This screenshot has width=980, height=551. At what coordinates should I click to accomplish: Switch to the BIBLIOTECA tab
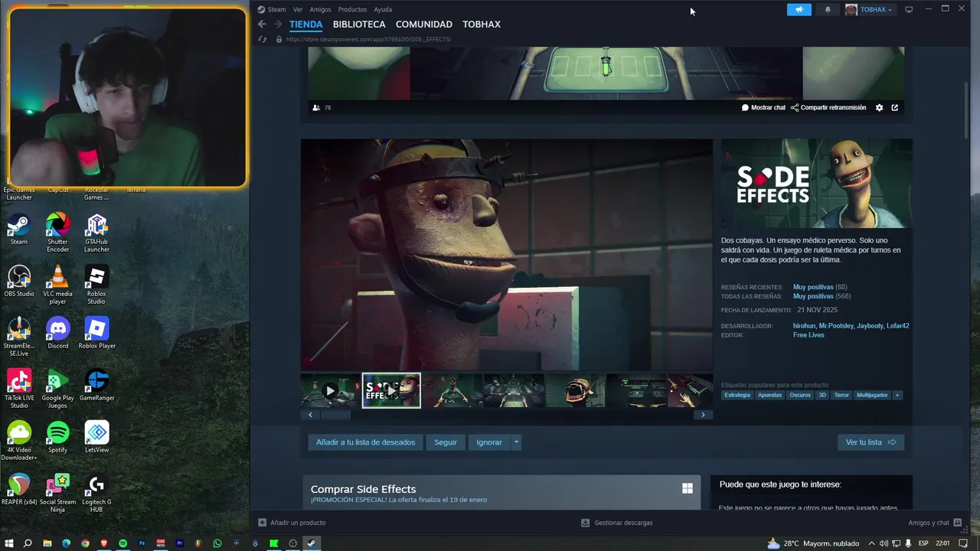click(x=359, y=24)
